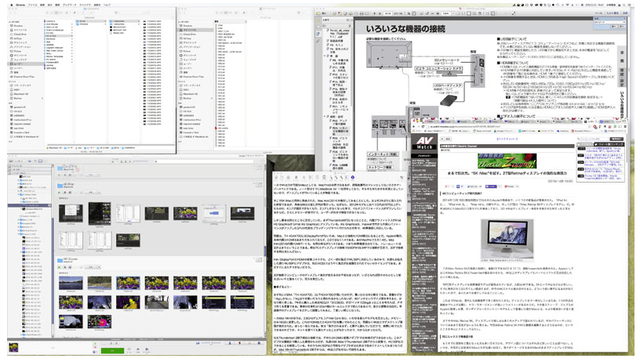This screenshot has width=640, height=362.
Task: Open the Electric Zooma banner link
Action: tap(507, 161)
